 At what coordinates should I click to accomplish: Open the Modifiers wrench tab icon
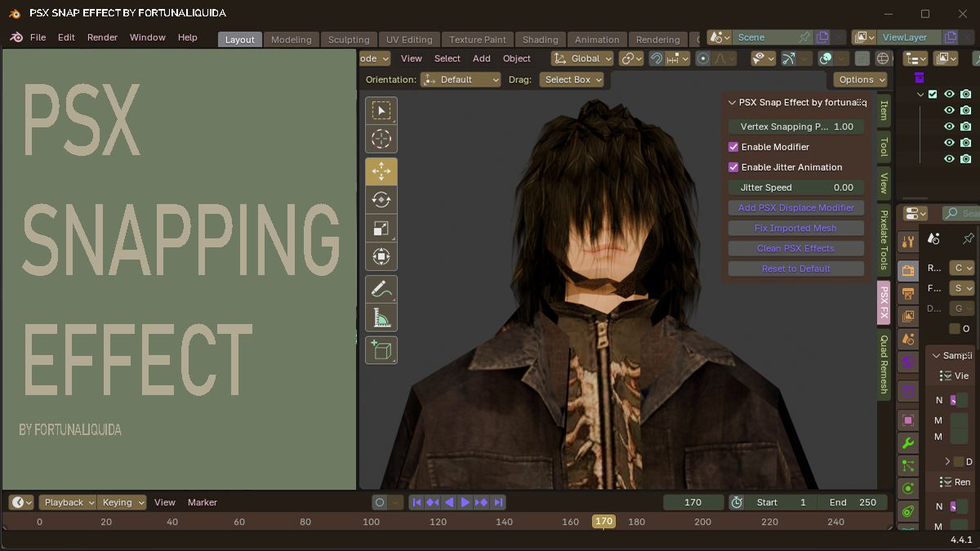tap(907, 443)
